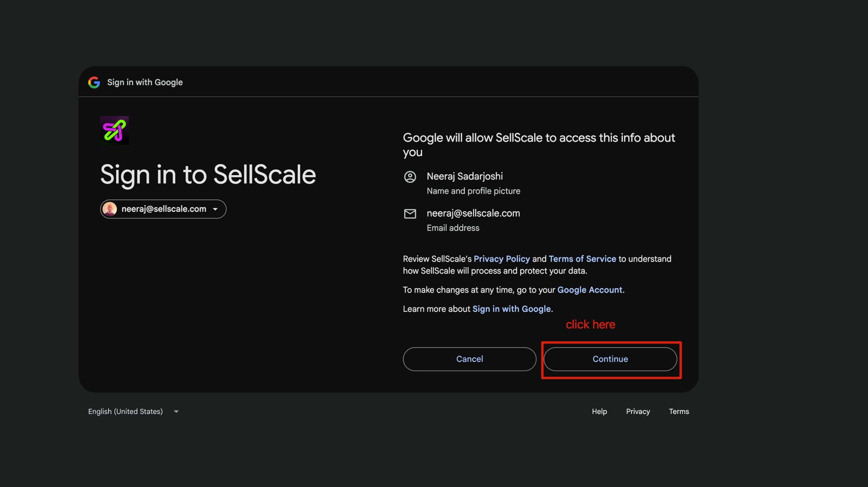Click the person icon next to Neeraj Sadarjoshi

(410, 177)
